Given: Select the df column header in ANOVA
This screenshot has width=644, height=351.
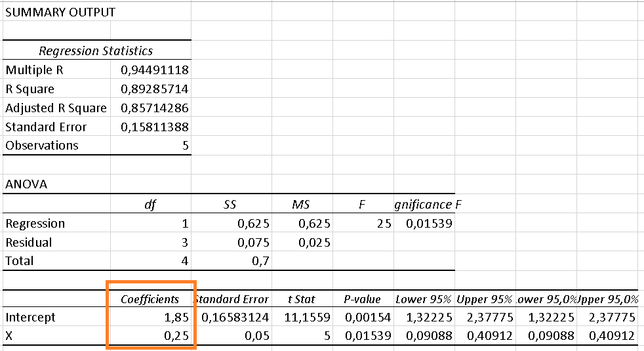Looking at the screenshot, I should (x=150, y=205).
